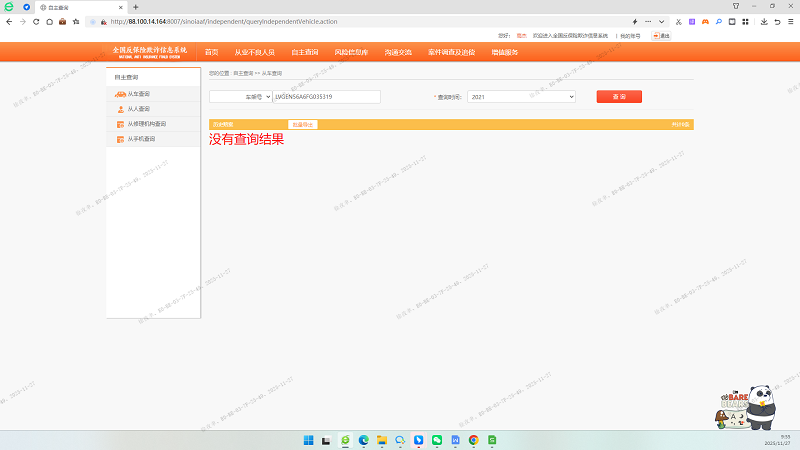
Task: Click the 退出 logout button
Action: (661, 35)
